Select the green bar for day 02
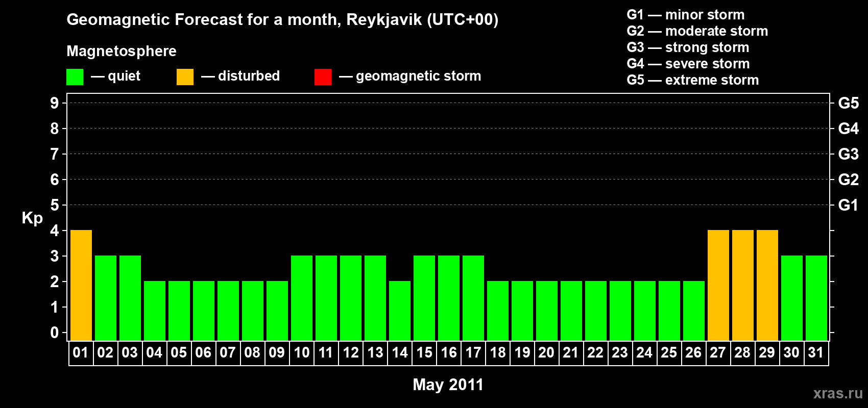Viewport: 868px width, 408px height. point(106,298)
